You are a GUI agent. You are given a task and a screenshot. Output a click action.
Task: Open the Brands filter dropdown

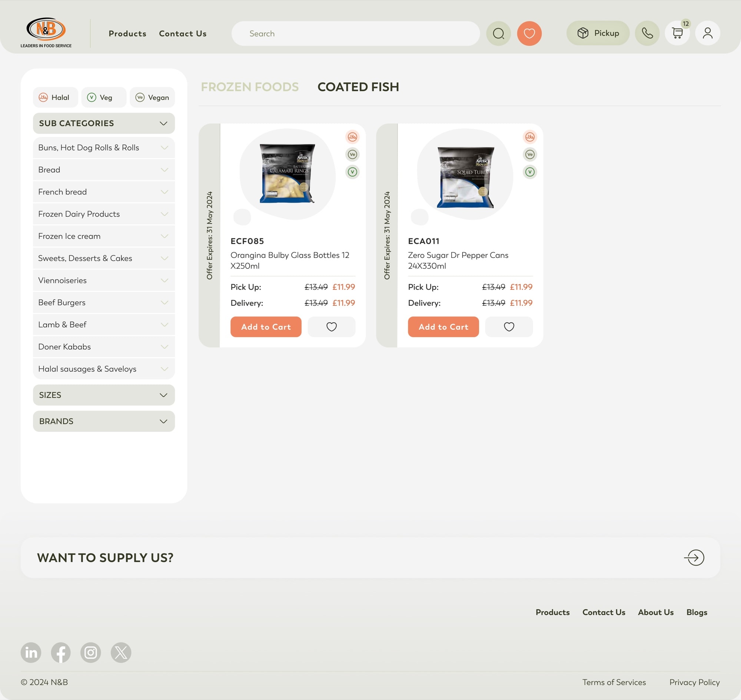[x=104, y=421]
